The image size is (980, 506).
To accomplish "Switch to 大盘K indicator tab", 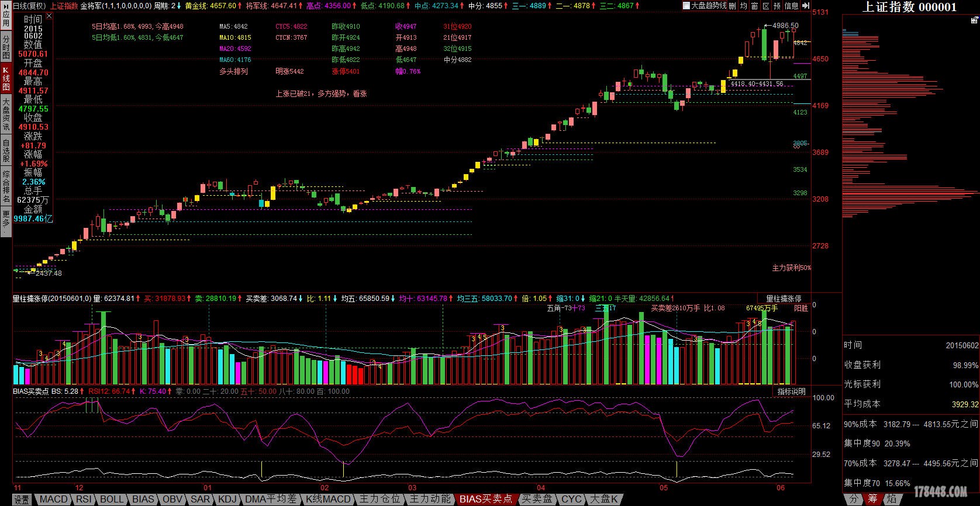I will 603,500.
